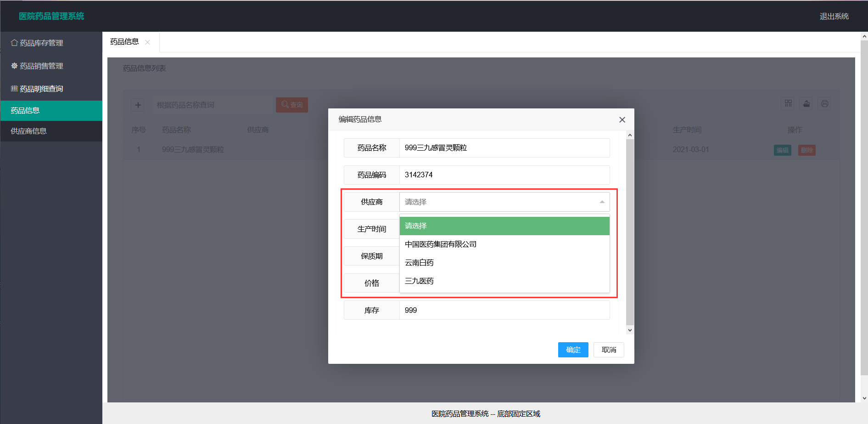Choose 三九医药 supplier option
The image size is (868, 424).
tap(504, 281)
